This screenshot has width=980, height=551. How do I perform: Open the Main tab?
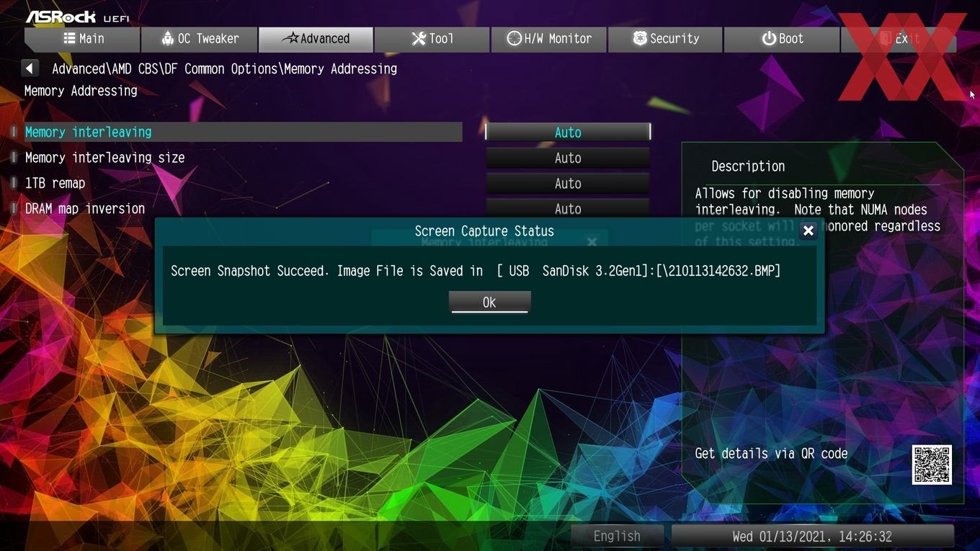pos(82,39)
